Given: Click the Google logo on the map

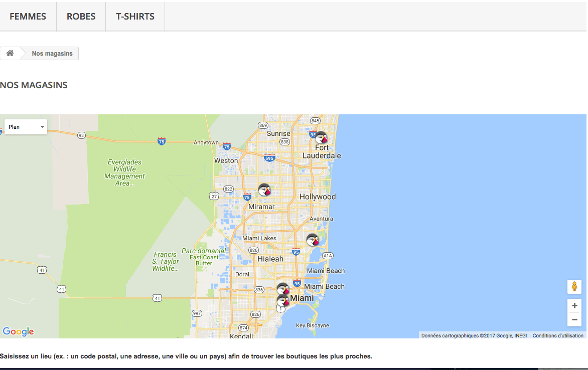Looking at the screenshot, I should pyautogui.click(x=18, y=331).
